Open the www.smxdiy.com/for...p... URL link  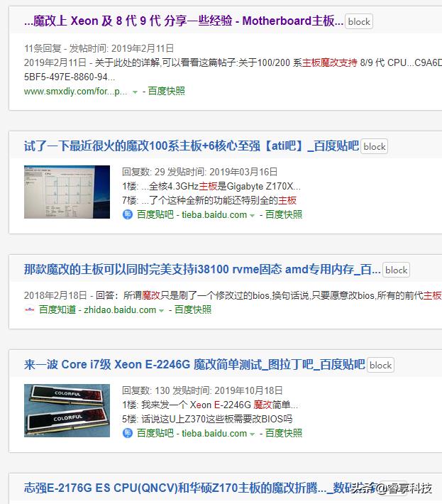[x=75, y=92]
